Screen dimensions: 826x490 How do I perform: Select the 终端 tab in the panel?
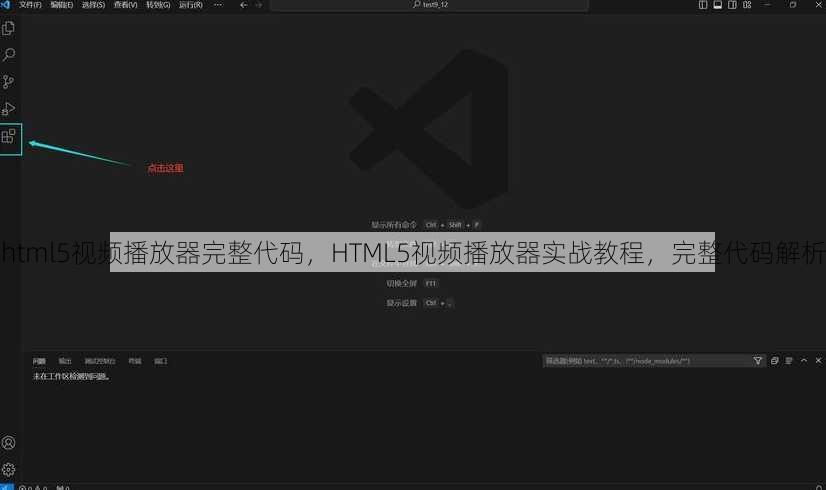point(135,361)
